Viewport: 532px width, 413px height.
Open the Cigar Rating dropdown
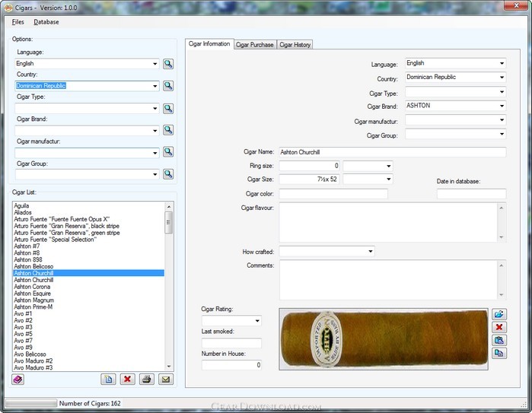(x=257, y=320)
